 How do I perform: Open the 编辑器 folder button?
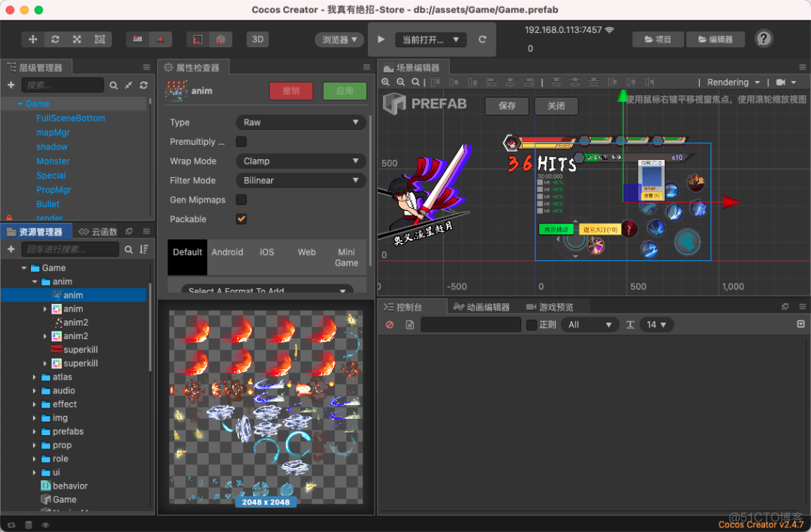pos(716,39)
